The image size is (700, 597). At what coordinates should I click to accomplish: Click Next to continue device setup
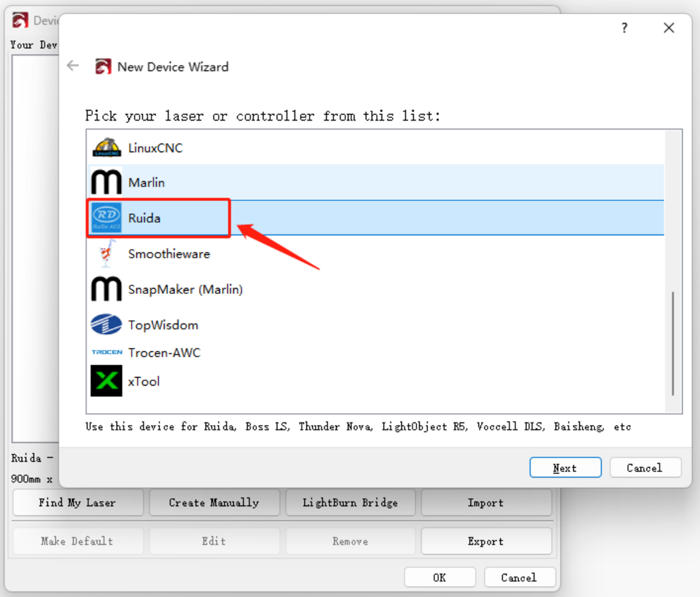(565, 467)
